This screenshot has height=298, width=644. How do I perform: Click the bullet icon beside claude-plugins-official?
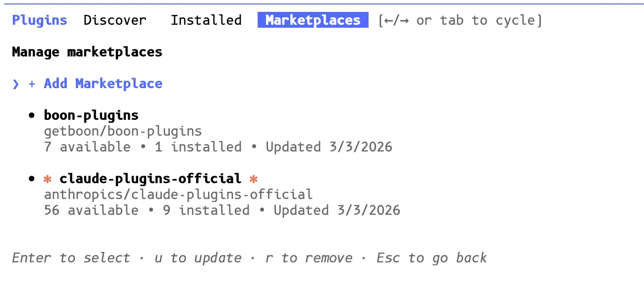[x=31, y=178]
